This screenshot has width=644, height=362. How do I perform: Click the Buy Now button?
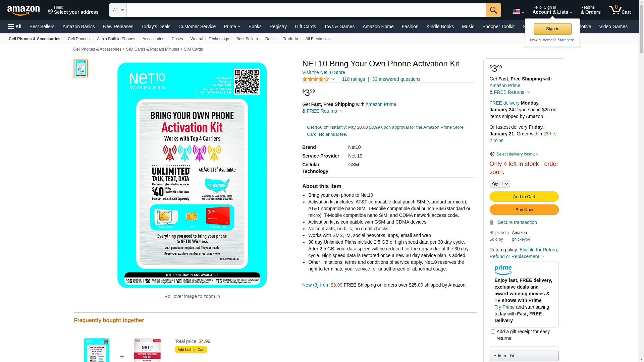524,210
